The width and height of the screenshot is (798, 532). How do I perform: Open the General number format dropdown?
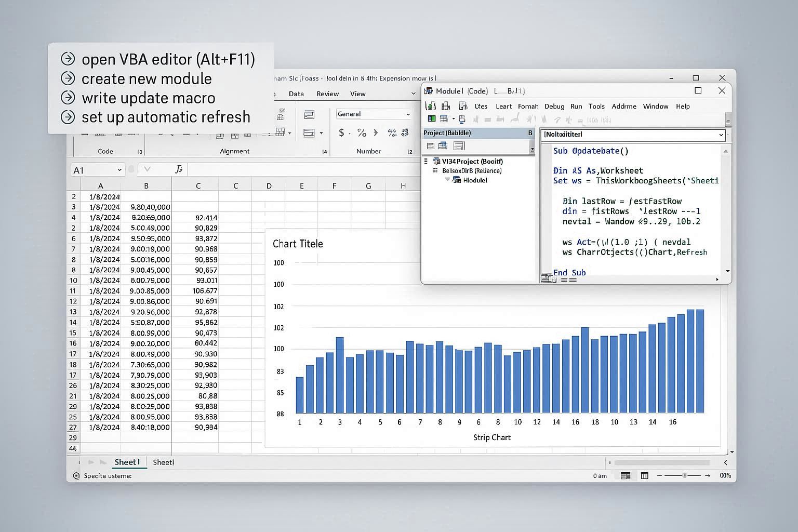[x=408, y=114]
